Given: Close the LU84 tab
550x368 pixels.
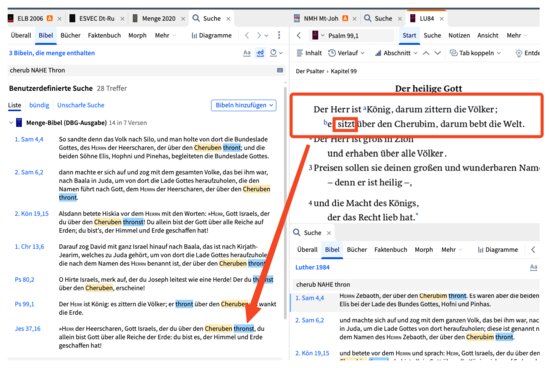Looking at the screenshot, I should point(442,19).
